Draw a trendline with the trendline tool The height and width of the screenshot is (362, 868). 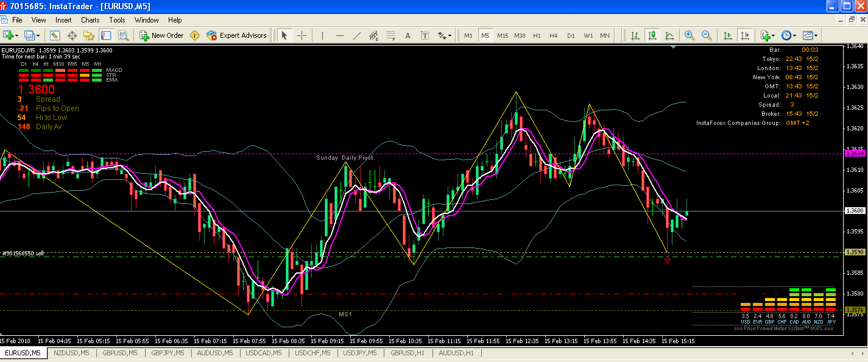tap(357, 35)
